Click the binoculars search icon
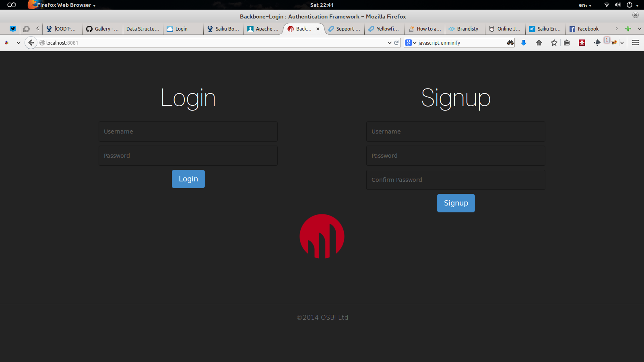The image size is (644, 362). 510,43
